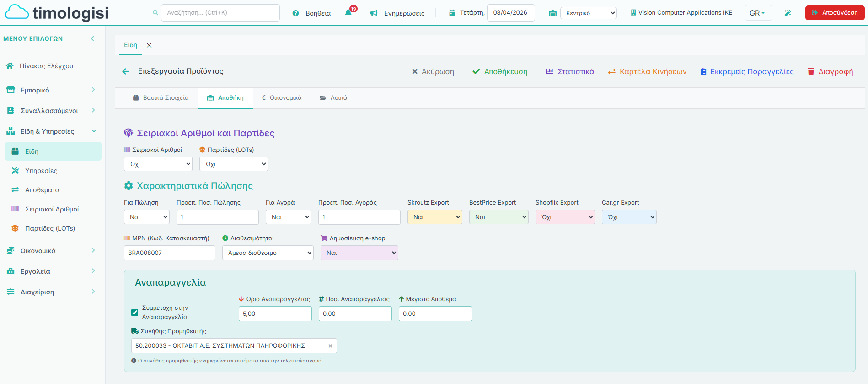Image resolution: width=868 pixels, height=384 pixels.
Task: Click Διαγραφή to delete product
Action: point(830,72)
